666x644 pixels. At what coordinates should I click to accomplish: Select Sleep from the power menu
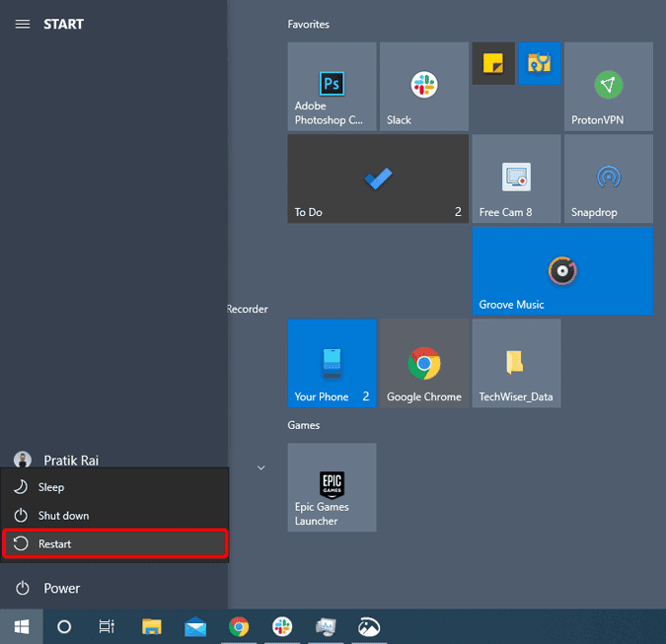114,487
